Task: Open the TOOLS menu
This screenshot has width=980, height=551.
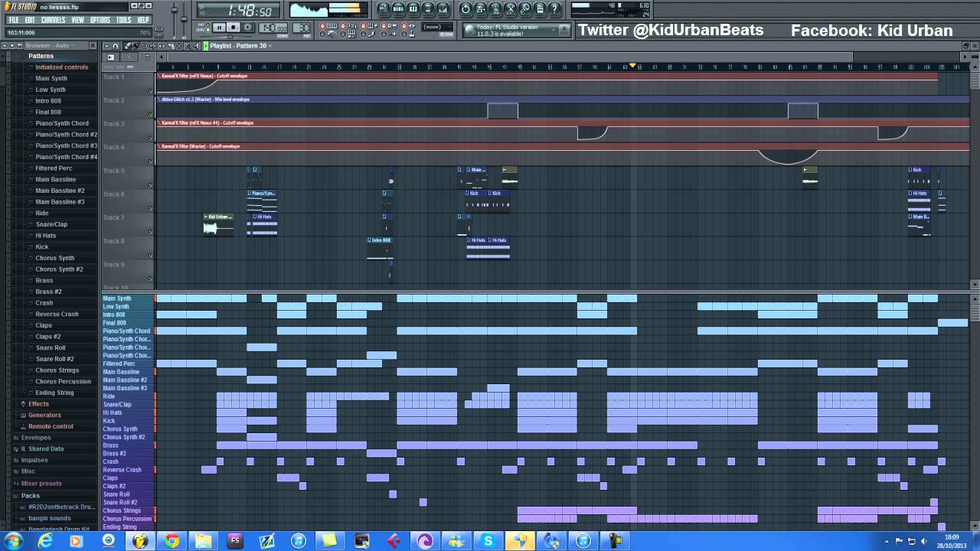Action: tap(124, 20)
